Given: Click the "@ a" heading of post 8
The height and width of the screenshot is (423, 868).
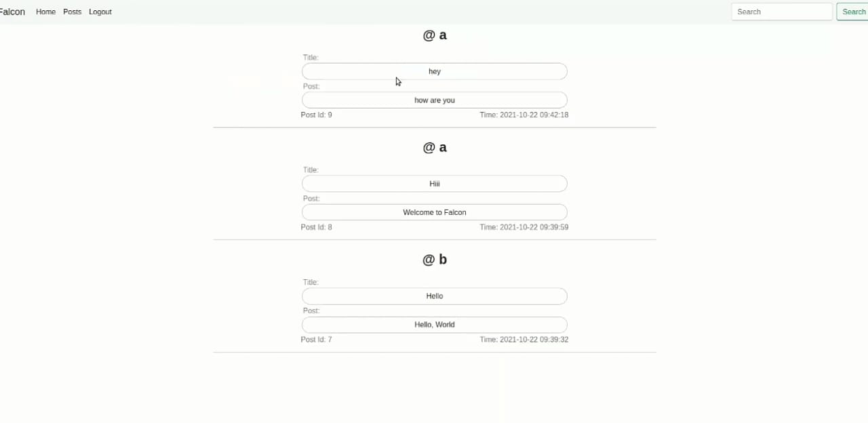Looking at the screenshot, I should [x=435, y=148].
